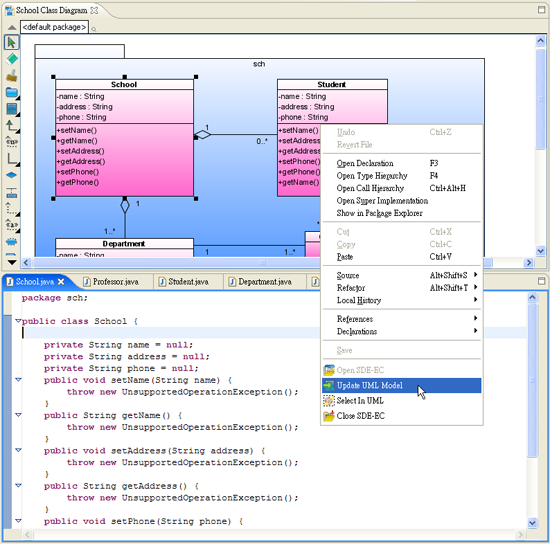Click the sch package label

pos(259,64)
